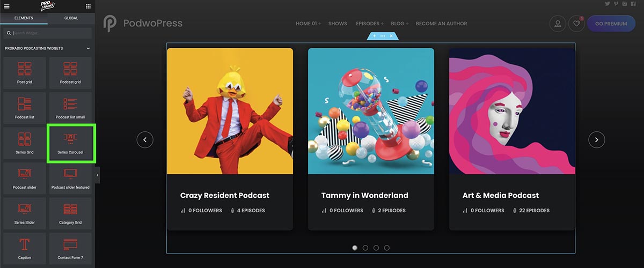Image resolution: width=644 pixels, height=268 pixels.
Task: Click '0 FOLLOWERS' under Crazy Resident Podcast
Action: 201,211
